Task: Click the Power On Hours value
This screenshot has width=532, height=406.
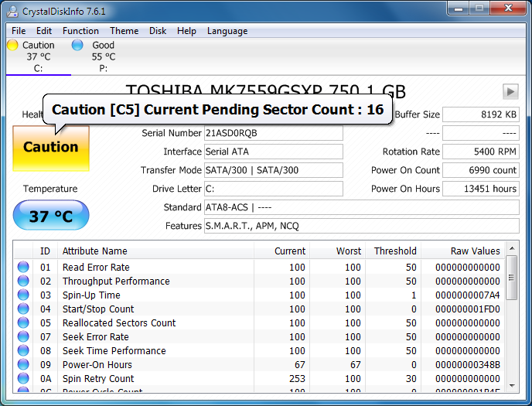Action: [x=481, y=189]
